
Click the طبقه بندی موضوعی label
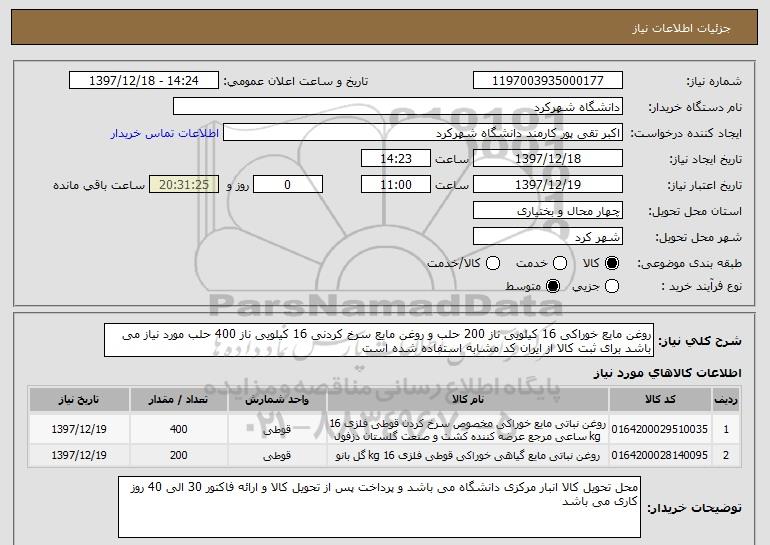coord(689,264)
